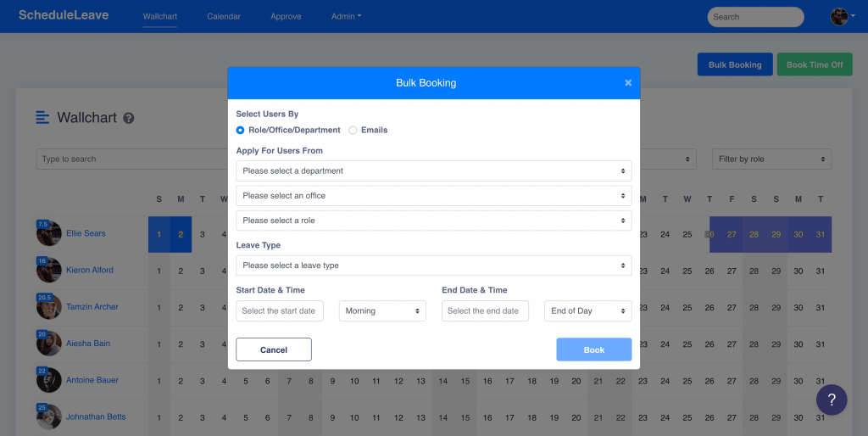Open the leave type dropdown

pos(433,266)
